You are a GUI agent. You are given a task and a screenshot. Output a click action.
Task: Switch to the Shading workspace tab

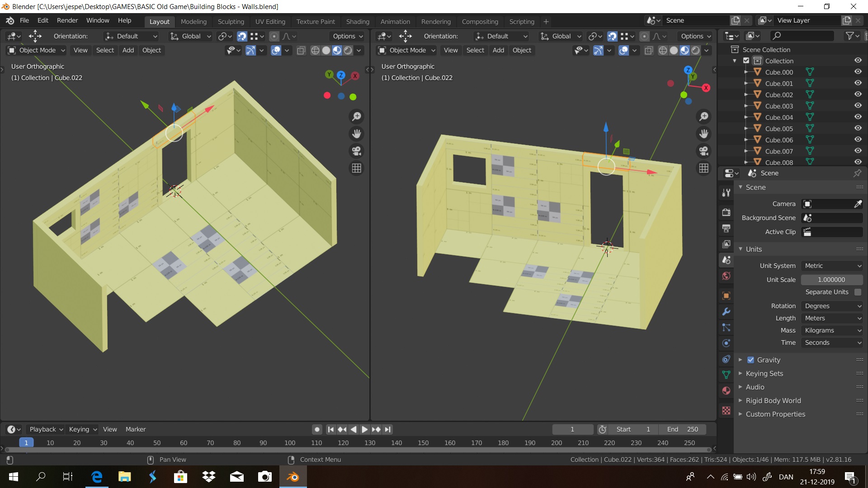click(358, 21)
